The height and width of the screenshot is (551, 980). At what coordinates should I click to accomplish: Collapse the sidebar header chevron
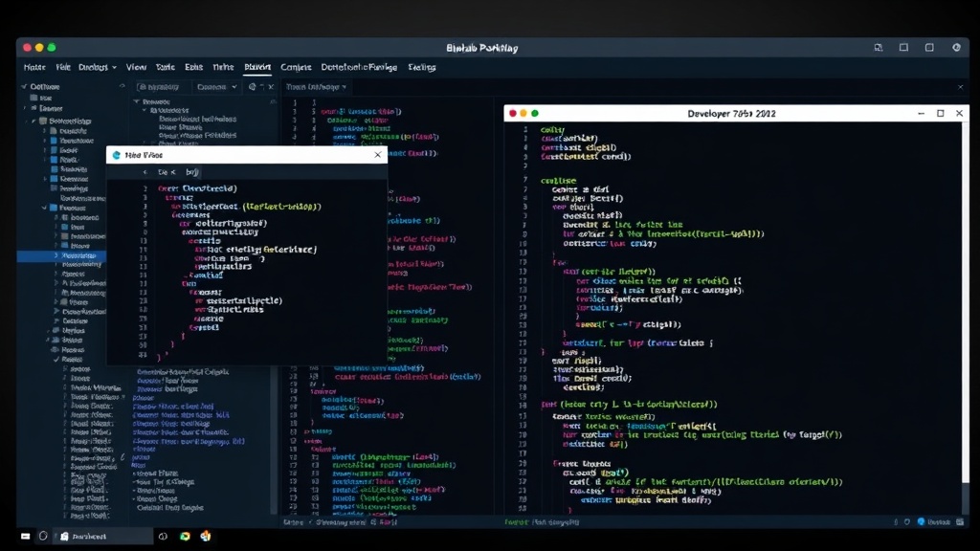coord(24,86)
